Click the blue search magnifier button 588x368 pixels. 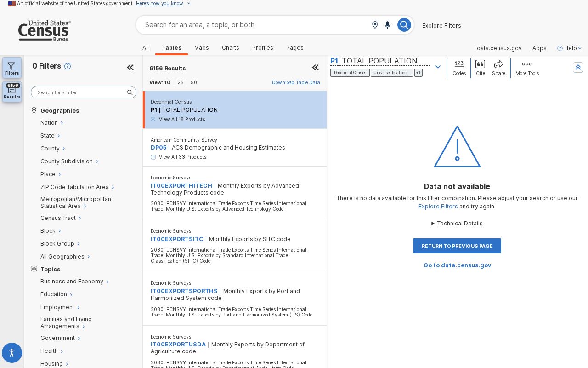tap(404, 25)
